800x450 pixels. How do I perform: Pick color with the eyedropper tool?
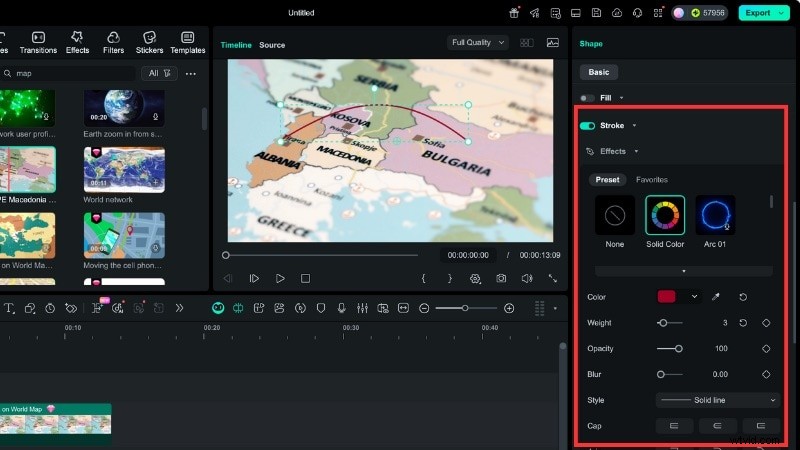click(716, 297)
